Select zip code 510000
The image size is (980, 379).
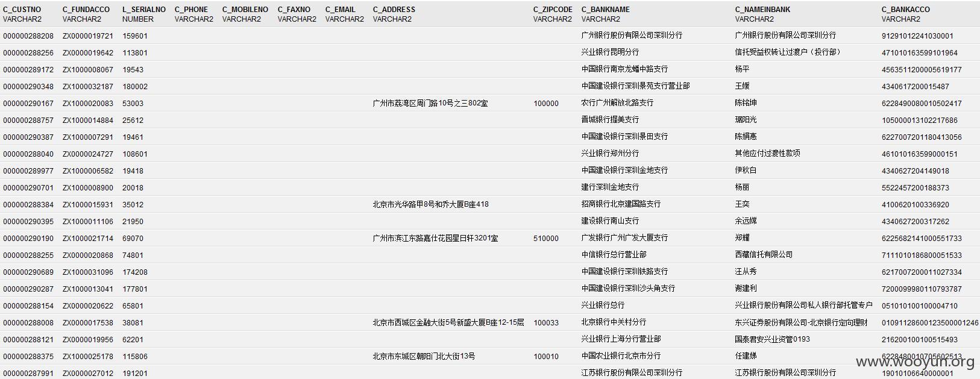click(x=546, y=239)
